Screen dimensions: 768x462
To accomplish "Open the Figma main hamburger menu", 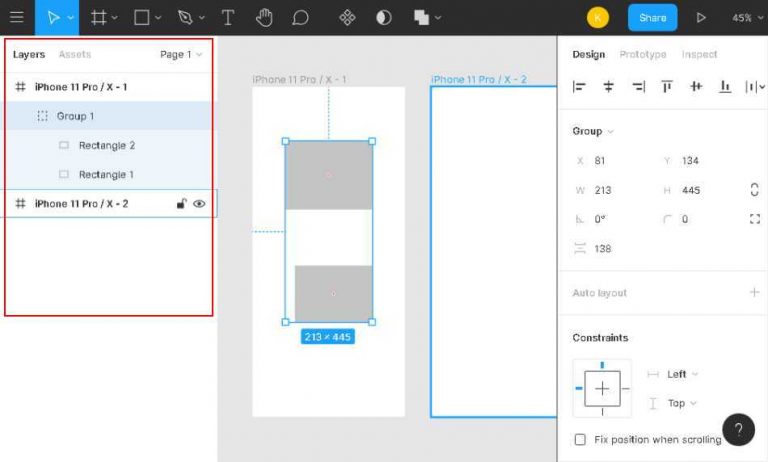I will point(17,17).
